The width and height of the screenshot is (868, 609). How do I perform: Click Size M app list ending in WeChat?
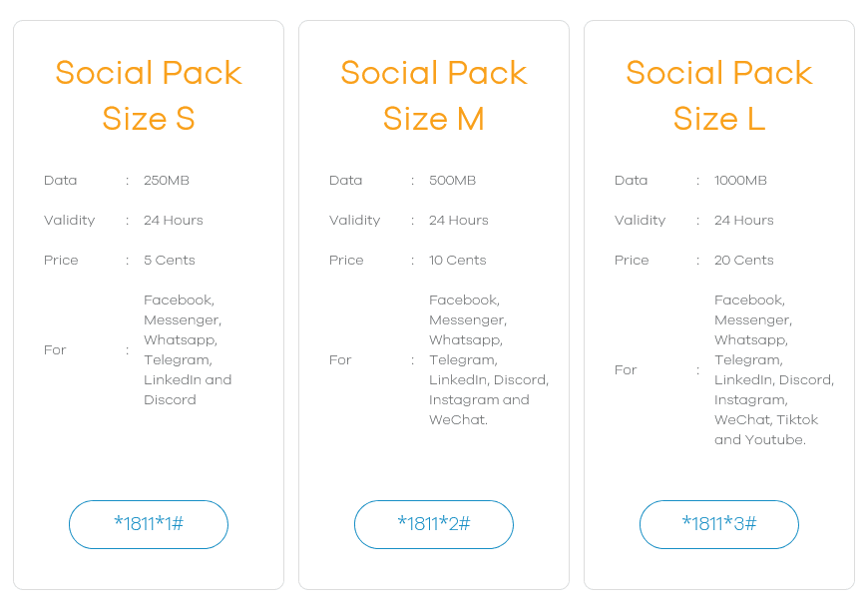[x=487, y=359]
